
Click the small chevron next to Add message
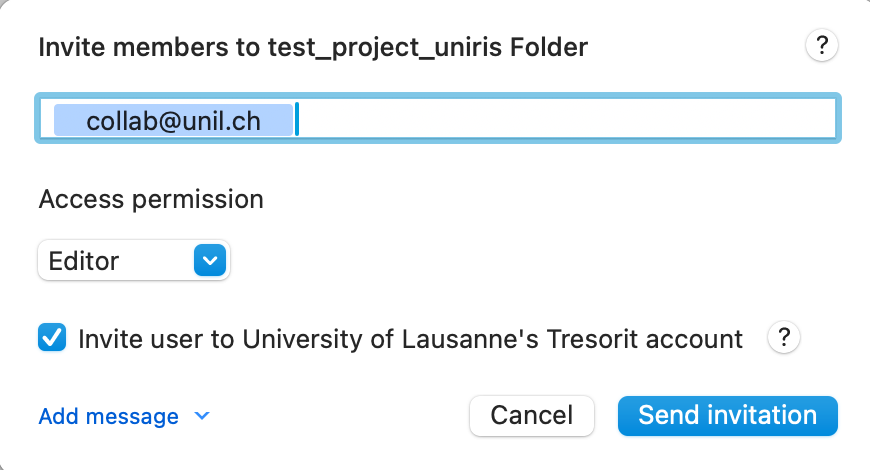(202, 416)
